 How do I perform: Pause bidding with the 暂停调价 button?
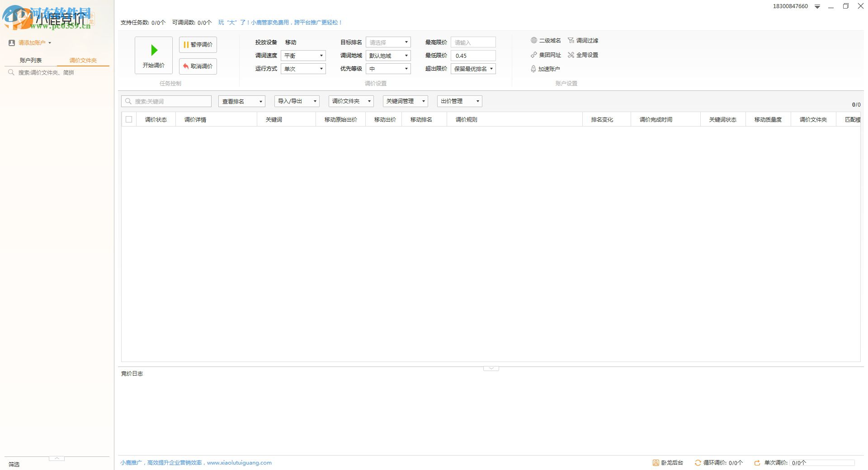[x=198, y=45]
